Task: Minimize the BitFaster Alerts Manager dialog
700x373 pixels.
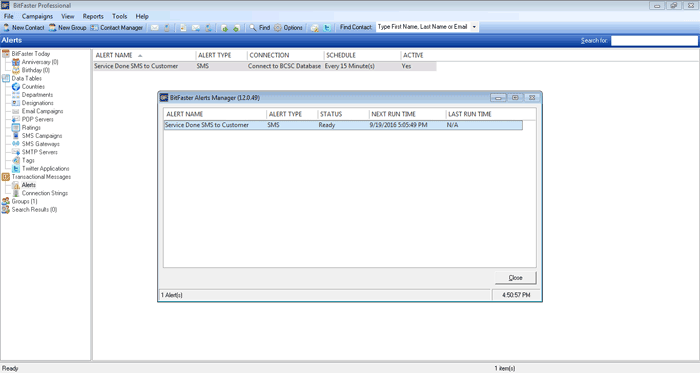Action: [x=498, y=98]
